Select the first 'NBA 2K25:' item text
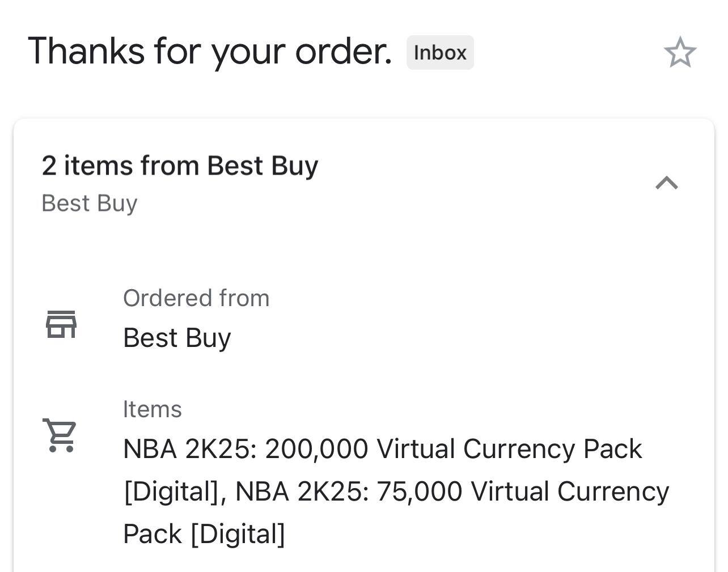728x572 pixels. coord(190,449)
